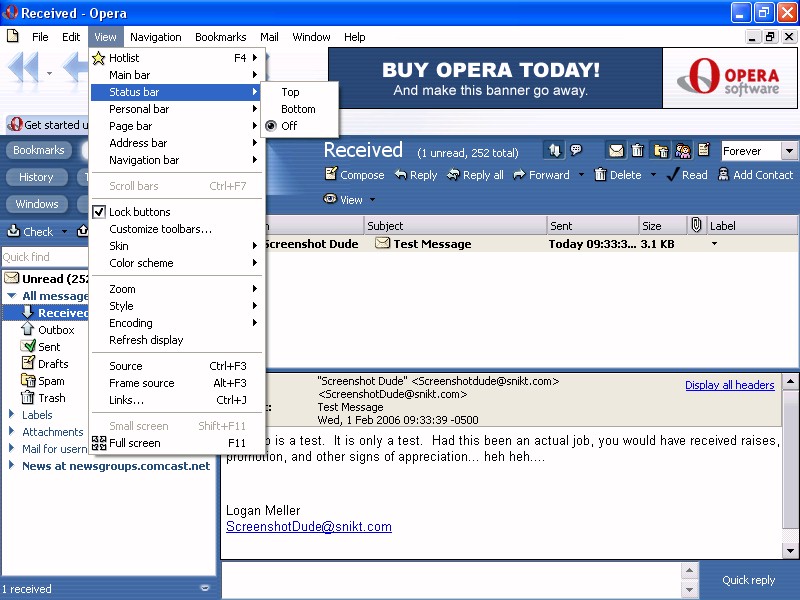Click the Full screen icon in View menu
This screenshot has width=800, height=600.
pos(99,443)
